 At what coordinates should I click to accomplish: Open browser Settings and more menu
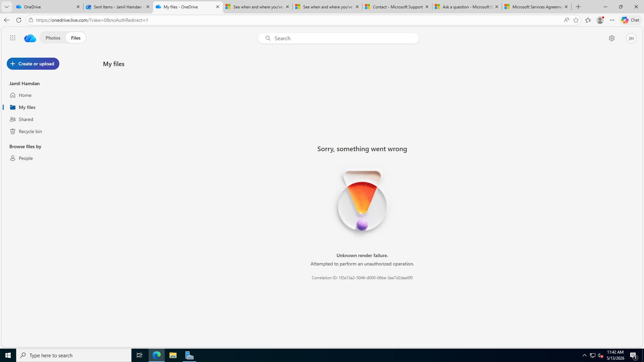[612, 20]
